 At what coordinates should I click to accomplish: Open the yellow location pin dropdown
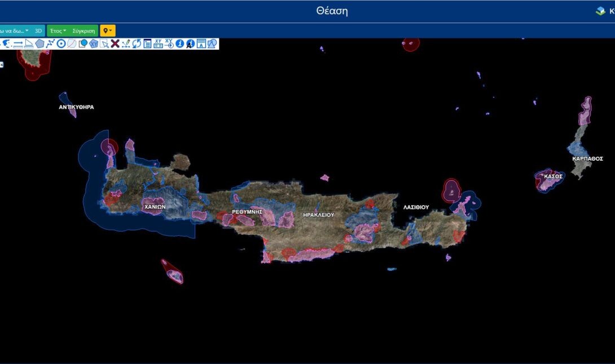[107, 30]
